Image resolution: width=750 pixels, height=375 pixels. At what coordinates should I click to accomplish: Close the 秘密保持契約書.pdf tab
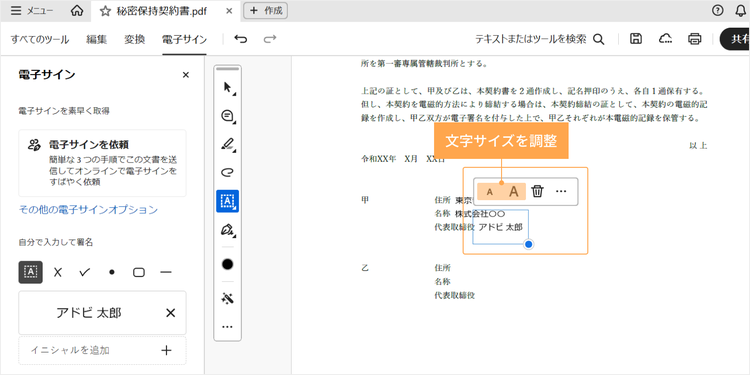point(229,11)
